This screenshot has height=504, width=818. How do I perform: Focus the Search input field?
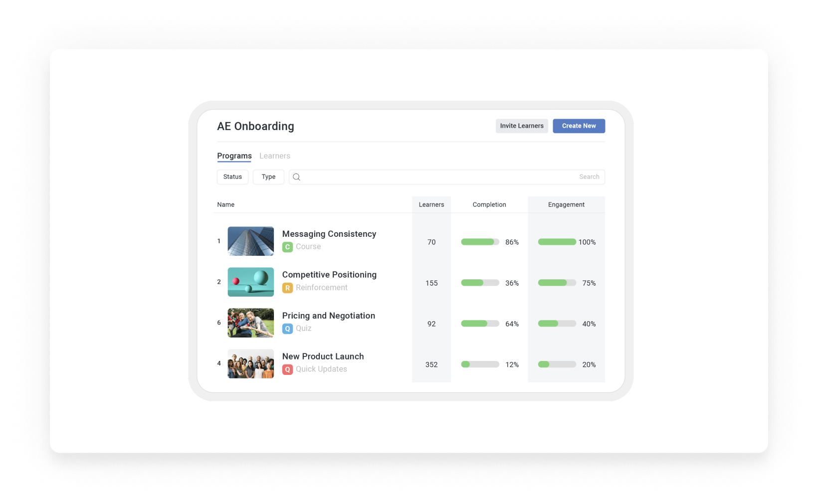pyautogui.click(x=447, y=177)
